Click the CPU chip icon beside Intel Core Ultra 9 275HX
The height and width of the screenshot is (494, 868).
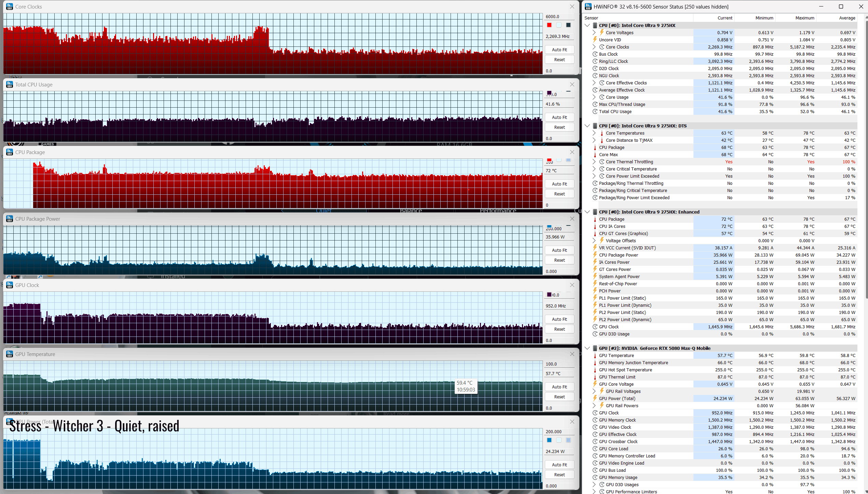595,25
